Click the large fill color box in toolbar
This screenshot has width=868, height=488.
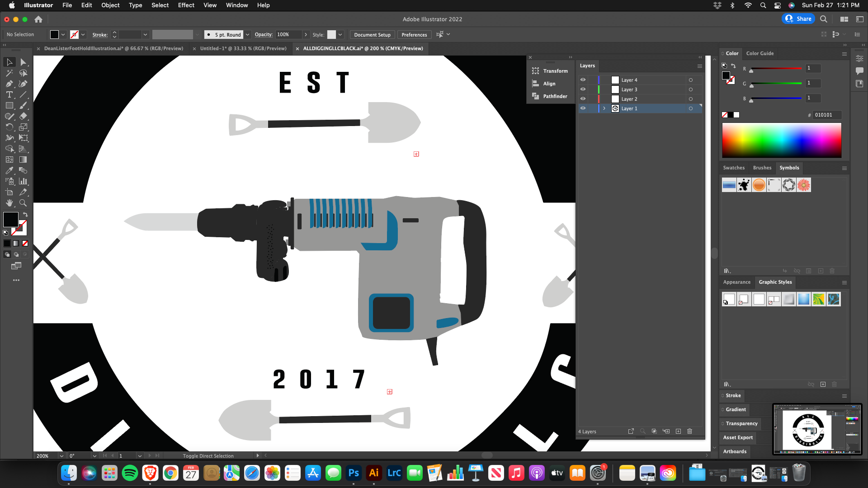click(11, 220)
